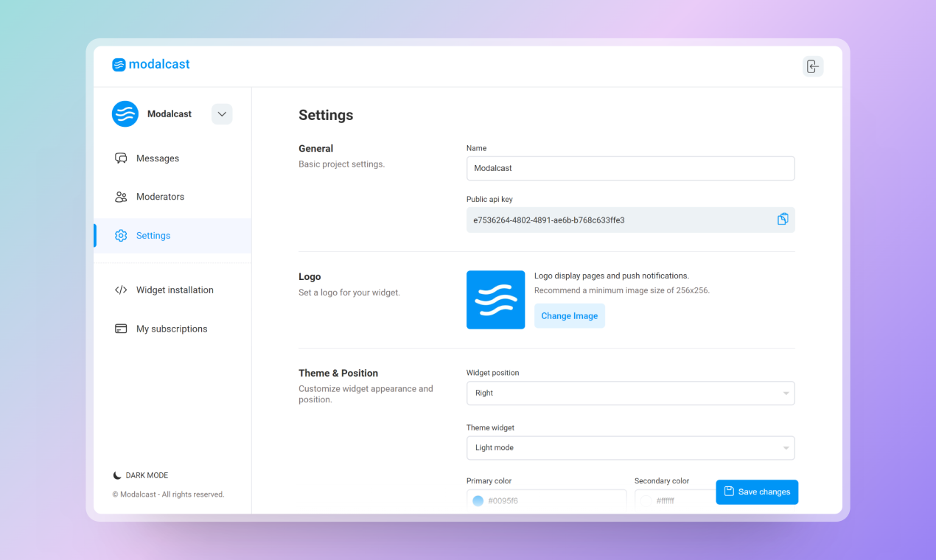Click the Settings page heading

pos(326,116)
